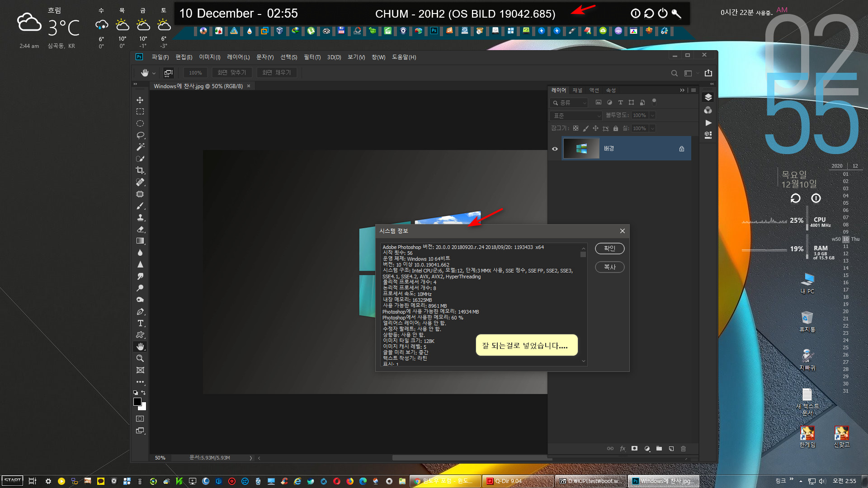This screenshot has height=488, width=868.
Task: Open the 파일(F) menu
Action: click(x=160, y=57)
